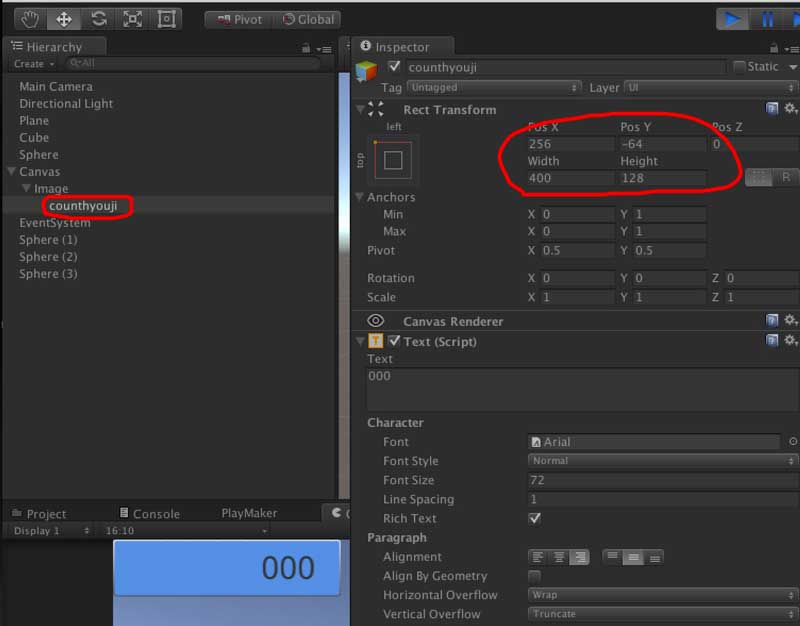Screen dimensions: 800x626
Task: Open the Font Style dropdown
Action: point(663,461)
